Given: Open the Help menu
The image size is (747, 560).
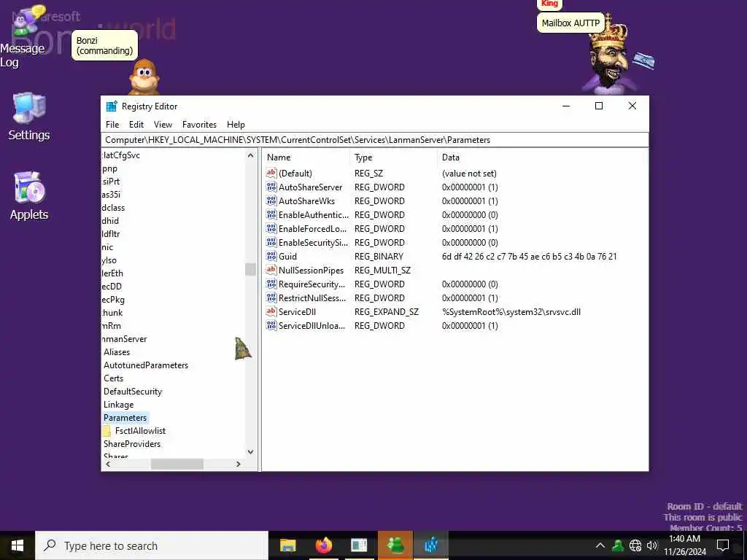Looking at the screenshot, I should [x=236, y=124].
